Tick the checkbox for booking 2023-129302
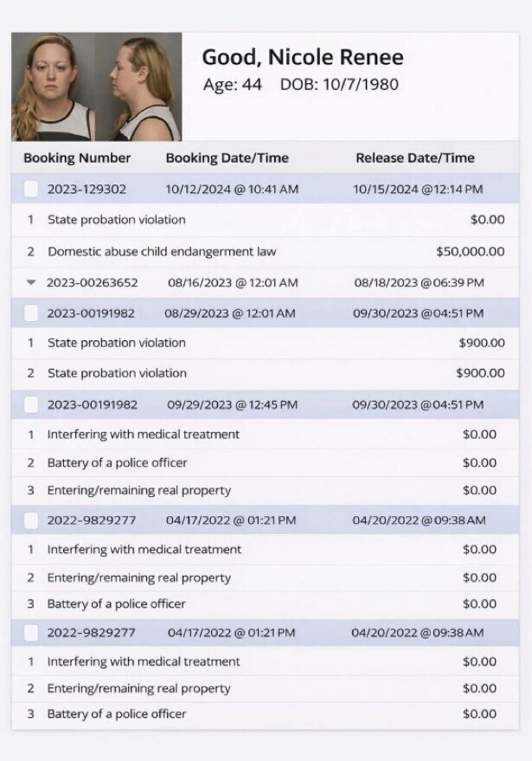The width and height of the screenshot is (532, 761). click(x=31, y=189)
